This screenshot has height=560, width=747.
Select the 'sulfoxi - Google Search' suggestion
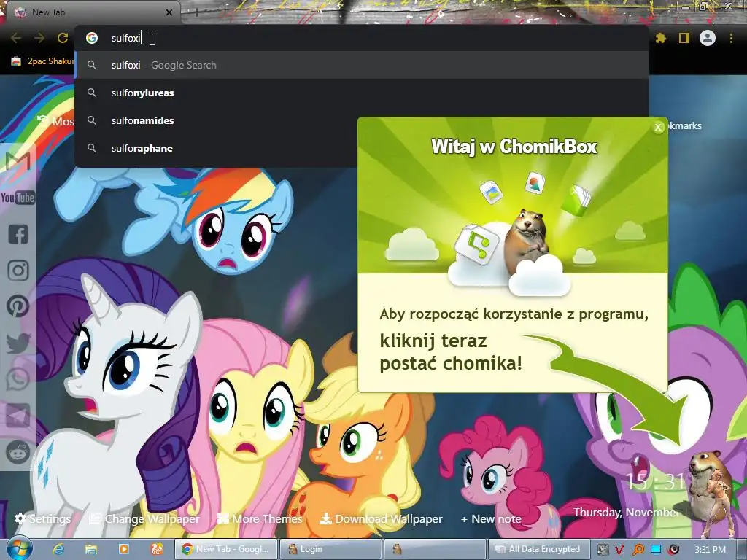pyautogui.click(x=362, y=65)
